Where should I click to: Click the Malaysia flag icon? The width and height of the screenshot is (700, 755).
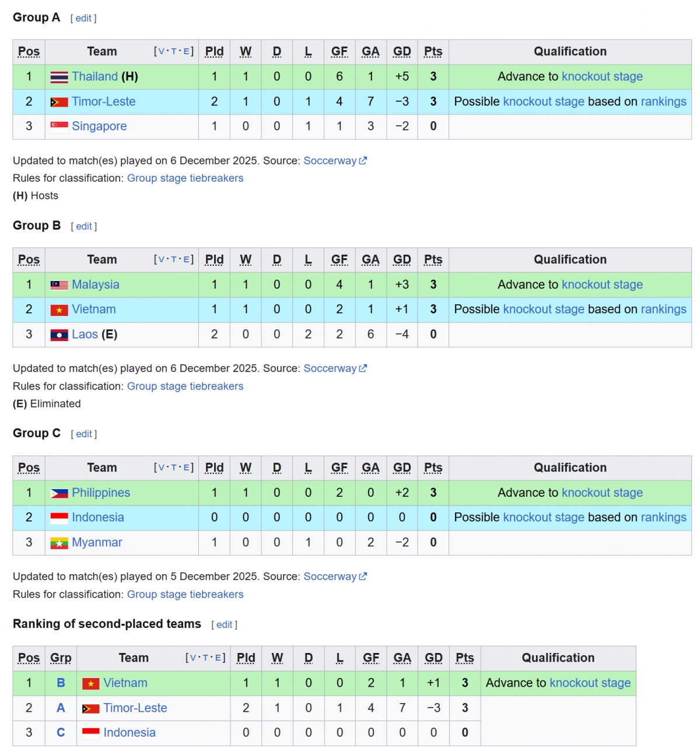[x=59, y=285]
